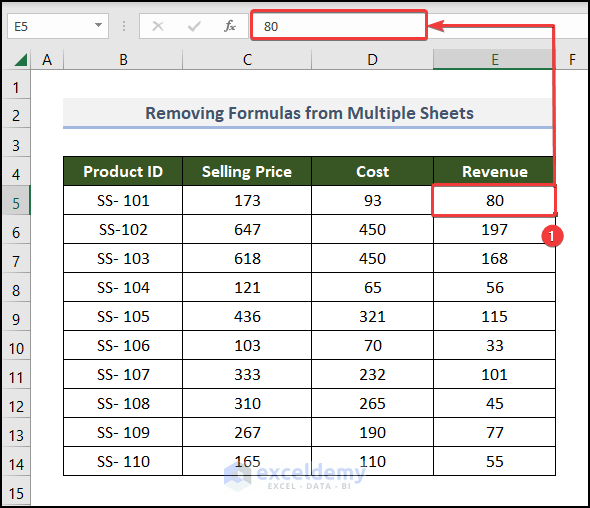Select the Cost header cell
This screenshot has height=508, width=590.
(x=373, y=171)
